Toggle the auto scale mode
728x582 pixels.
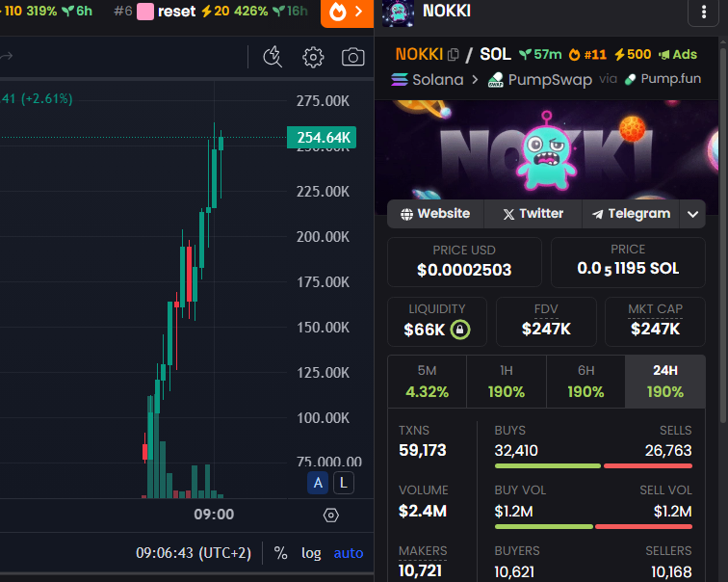[349, 553]
